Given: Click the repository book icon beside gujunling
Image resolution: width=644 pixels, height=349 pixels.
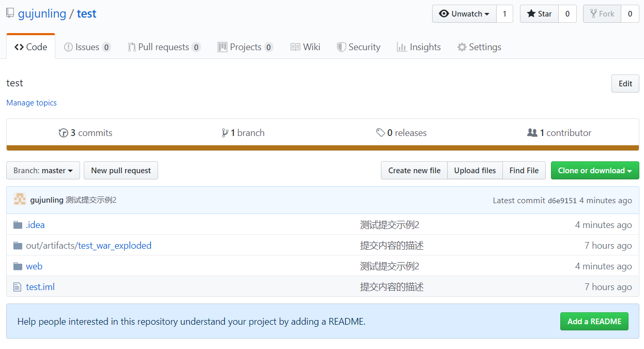Looking at the screenshot, I should [x=10, y=13].
